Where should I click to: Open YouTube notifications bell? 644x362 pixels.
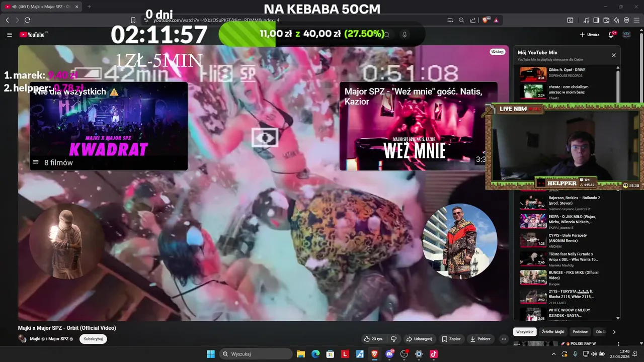611,35
